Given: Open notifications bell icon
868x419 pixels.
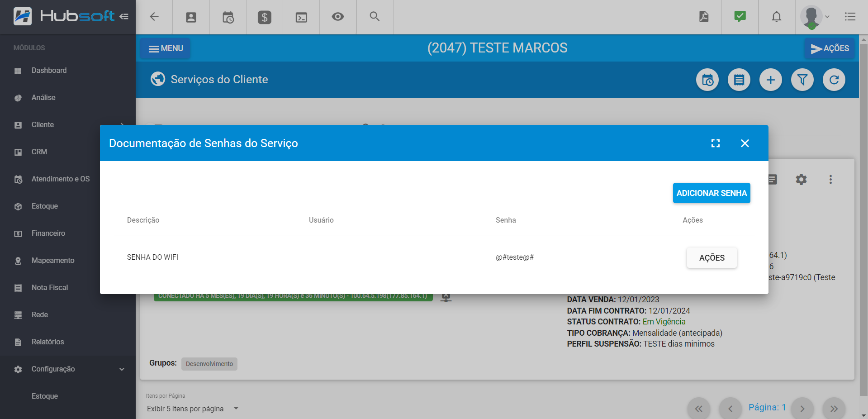Looking at the screenshot, I should click(x=777, y=17).
